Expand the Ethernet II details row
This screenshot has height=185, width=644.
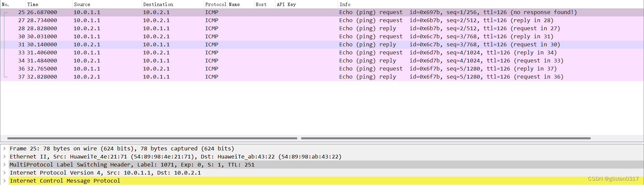pos(4,156)
